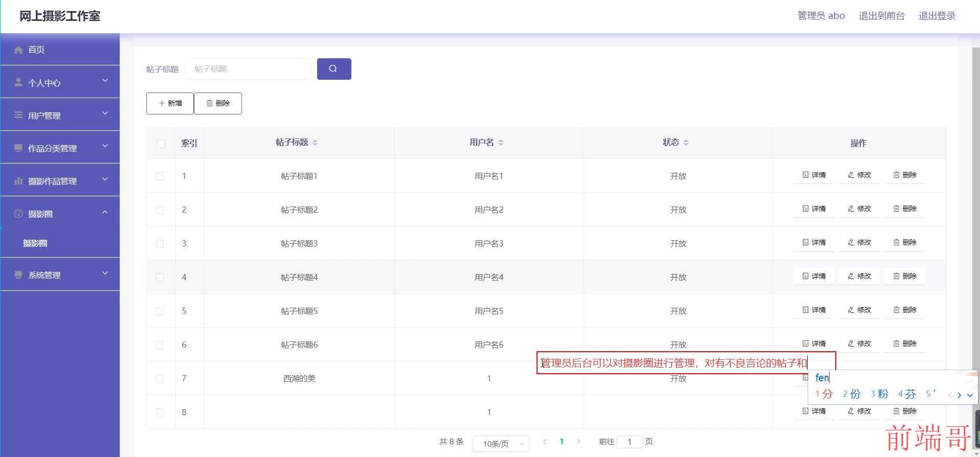This screenshot has width=980, height=457.
Task: Click 退出登录 link
Action: coord(937,16)
